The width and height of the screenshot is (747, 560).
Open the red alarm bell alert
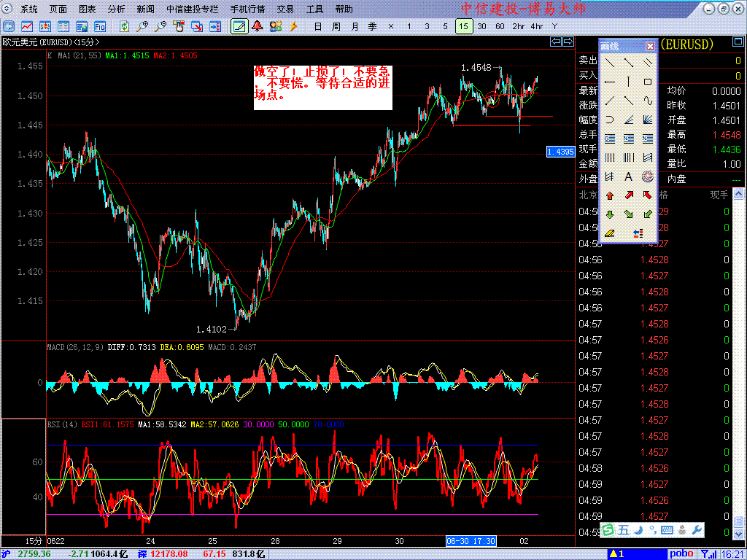(258, 26)
